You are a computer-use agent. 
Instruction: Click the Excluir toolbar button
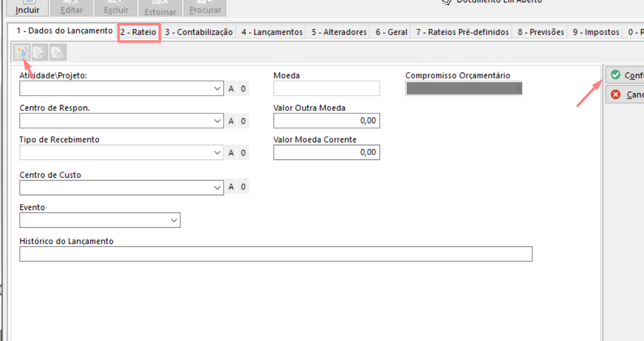click(x=116, y=8)
